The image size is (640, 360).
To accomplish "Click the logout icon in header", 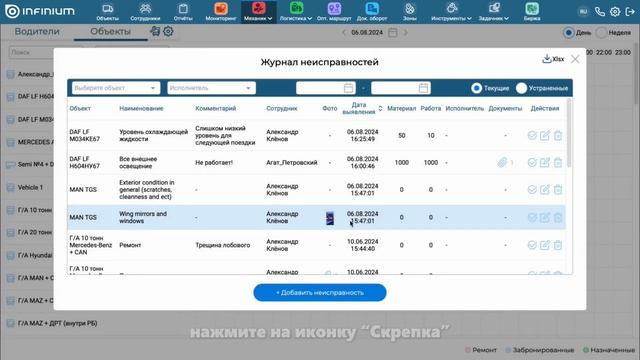I will (630, 11).
